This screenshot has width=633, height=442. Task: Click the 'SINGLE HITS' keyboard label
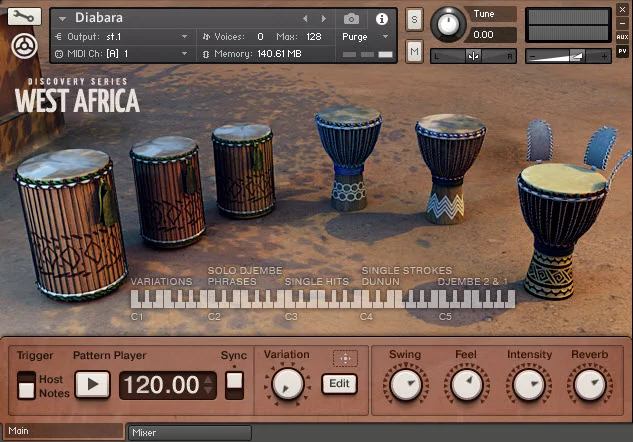(316, 281)
